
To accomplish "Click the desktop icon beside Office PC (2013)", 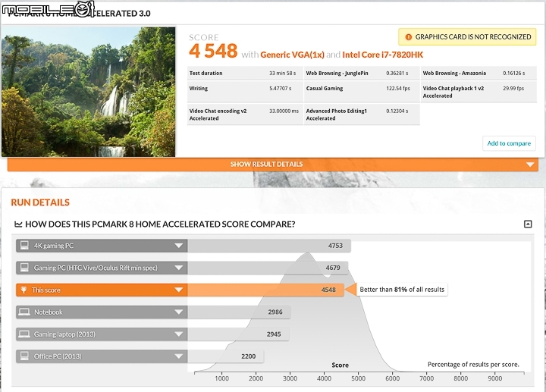I will 24,356.
